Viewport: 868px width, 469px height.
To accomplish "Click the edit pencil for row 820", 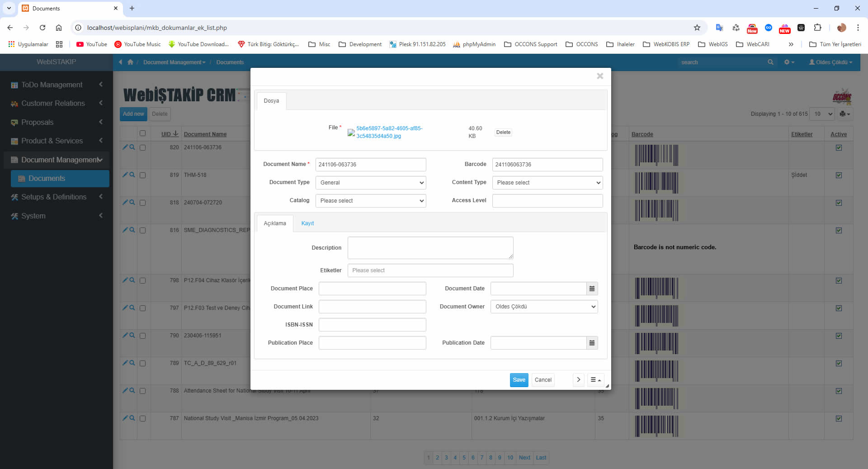I will (125, 147).
